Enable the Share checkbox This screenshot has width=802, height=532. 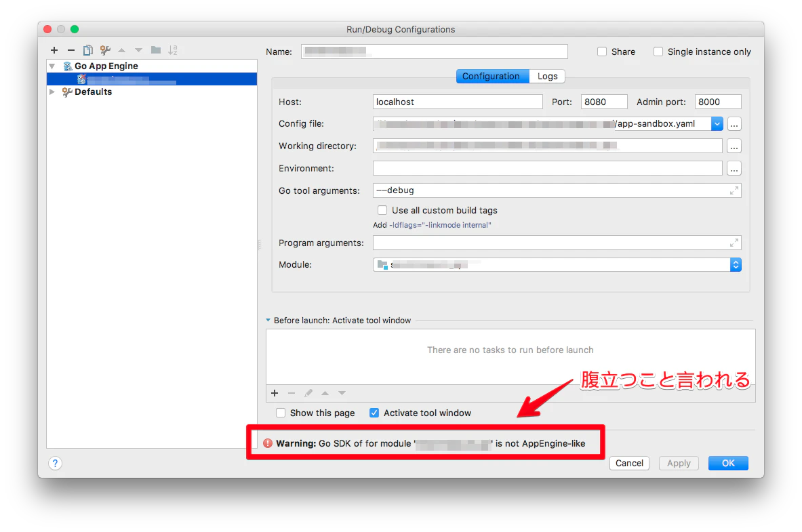[x=602, y=52]
